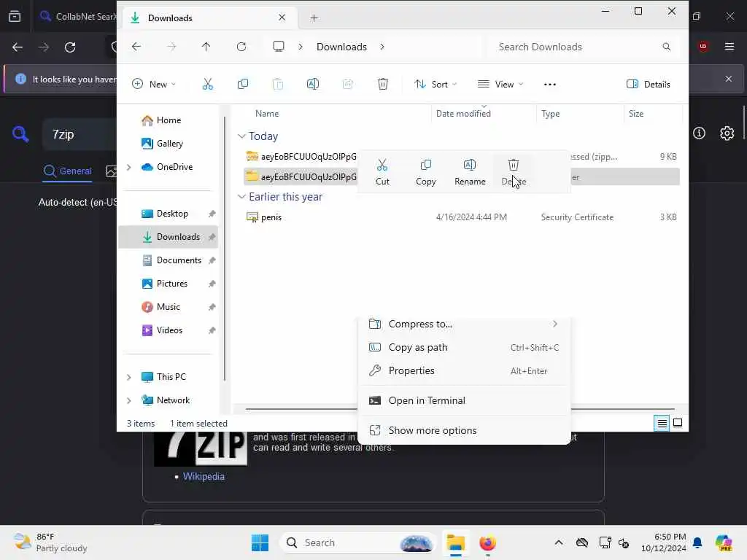This screenshot has height=560, width=747.
Task: Choose Rename in the context menu
Action: click(470, 172)
